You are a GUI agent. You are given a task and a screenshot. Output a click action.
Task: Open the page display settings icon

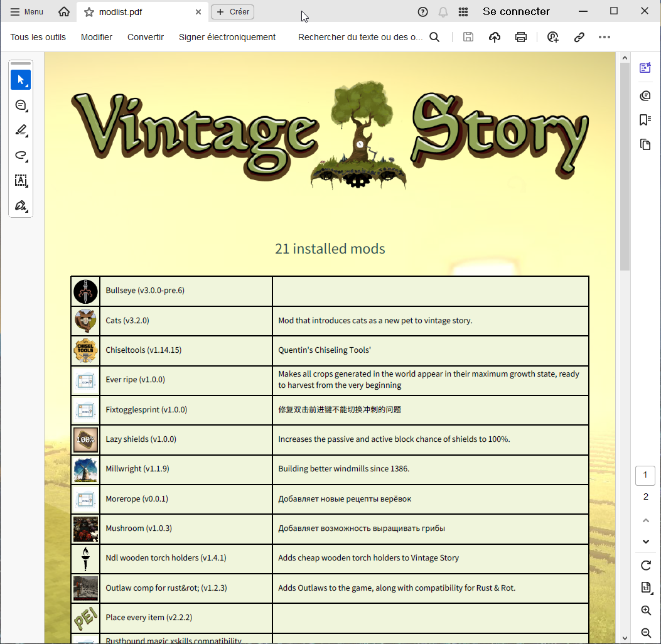point(646,588)
